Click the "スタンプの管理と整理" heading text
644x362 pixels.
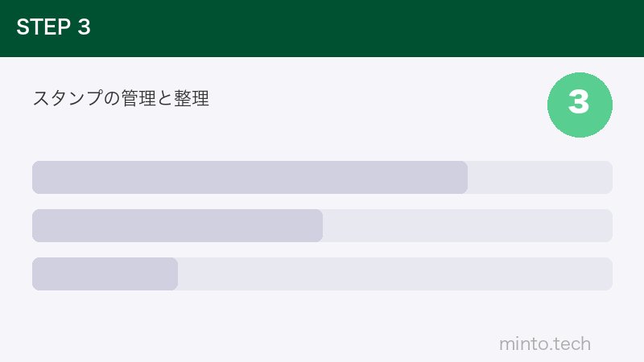121,99
